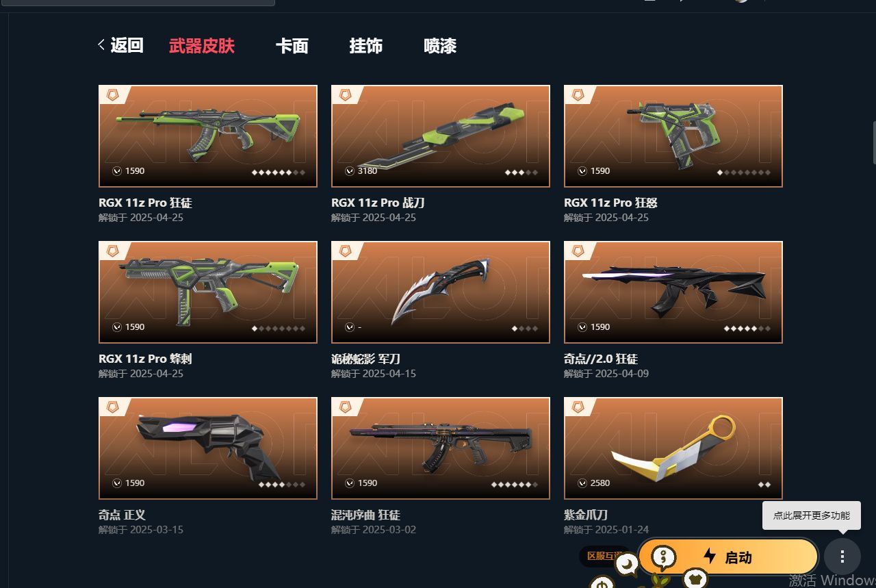Open the 奇点//2.0 狂徒 skin card
Image resolution: width=876 pixels, height=588 pixels.
tap(673, 292)
